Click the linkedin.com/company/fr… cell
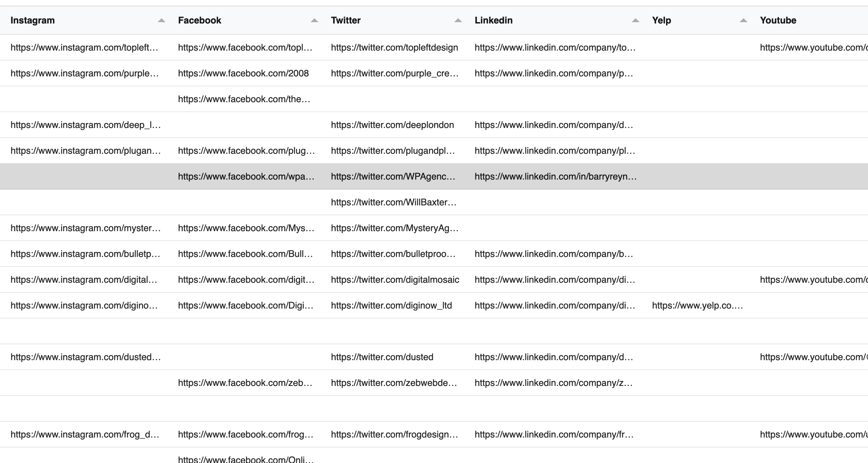Image resolution: width=868 pixels, height=463 pixels. [x=554, y=434]
